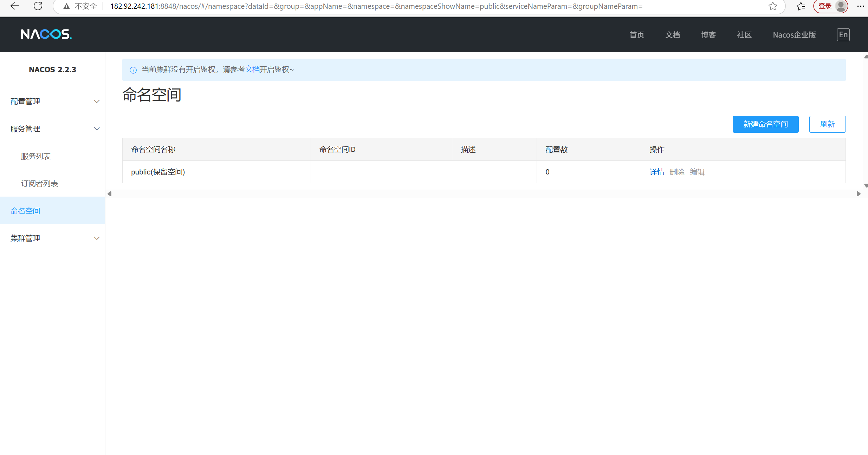Open 文档 in top navigation

673,35
